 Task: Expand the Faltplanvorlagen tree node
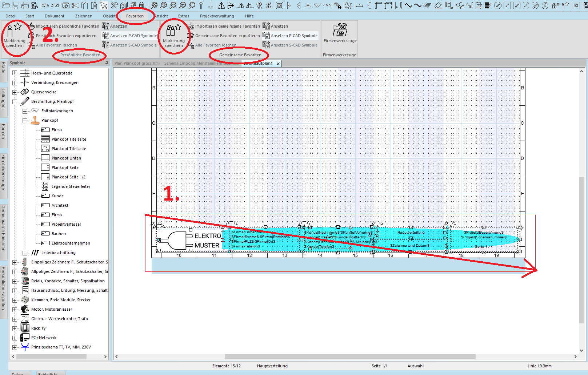pos(25,111)
